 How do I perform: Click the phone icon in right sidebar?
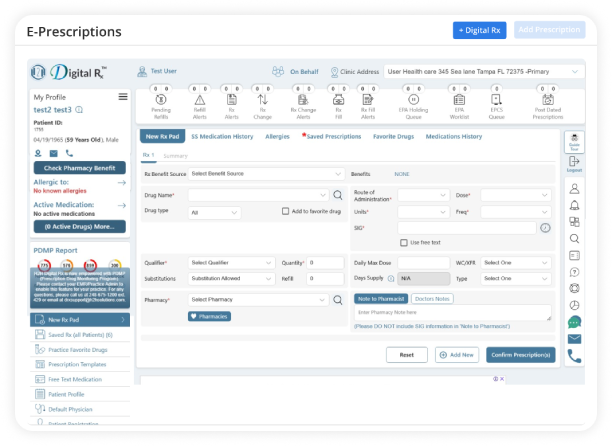(x=574, y=355)
